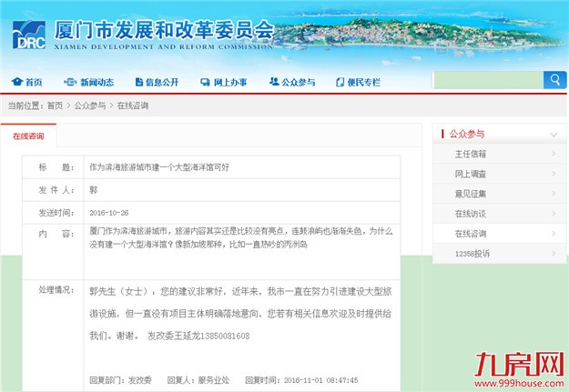This screenshot has height=392, width=569.
Task: Click the content paragraph starting 厦门作为滨海旅游城市
Action: click(x=241, y=238)
